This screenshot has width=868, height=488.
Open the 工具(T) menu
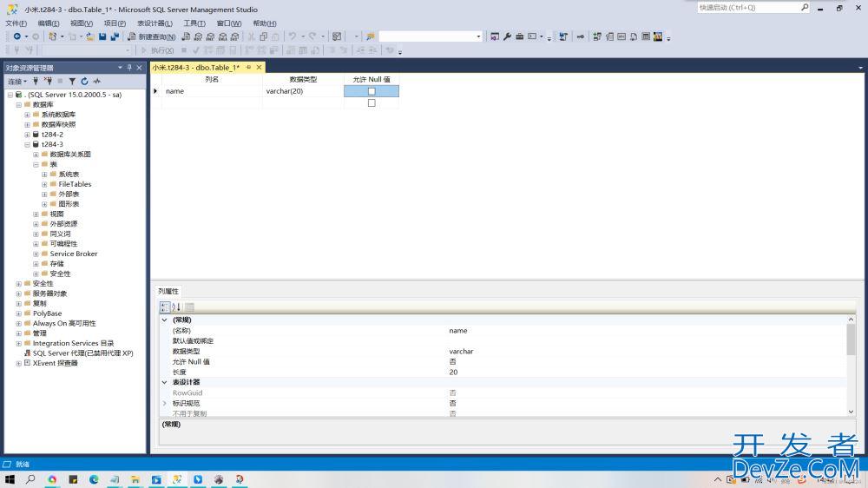tap(194, 23)
